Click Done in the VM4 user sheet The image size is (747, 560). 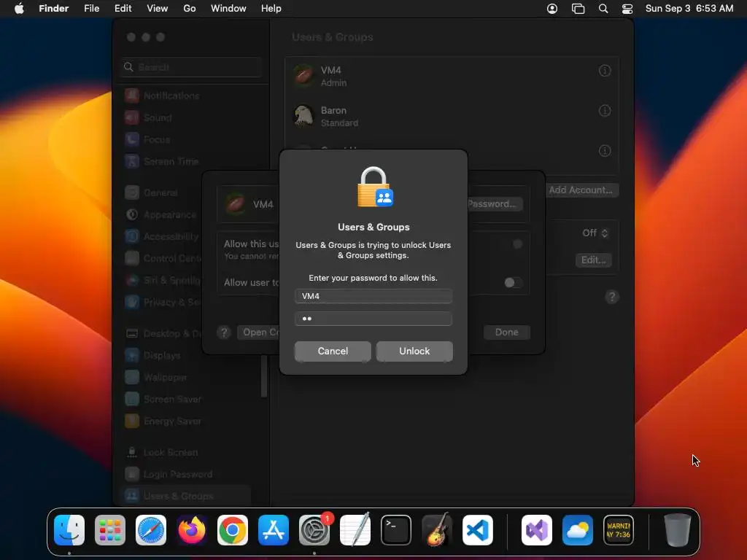[x=506, y=332]
